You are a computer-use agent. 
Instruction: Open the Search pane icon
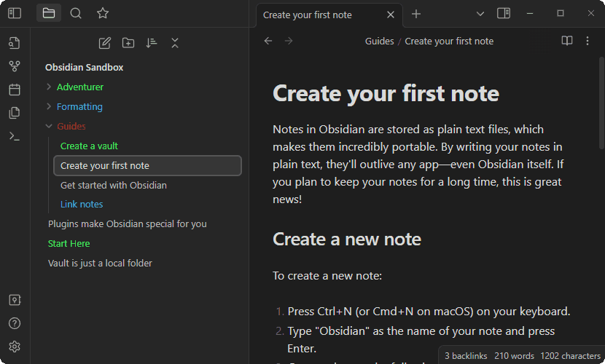(x=76, y=14)
